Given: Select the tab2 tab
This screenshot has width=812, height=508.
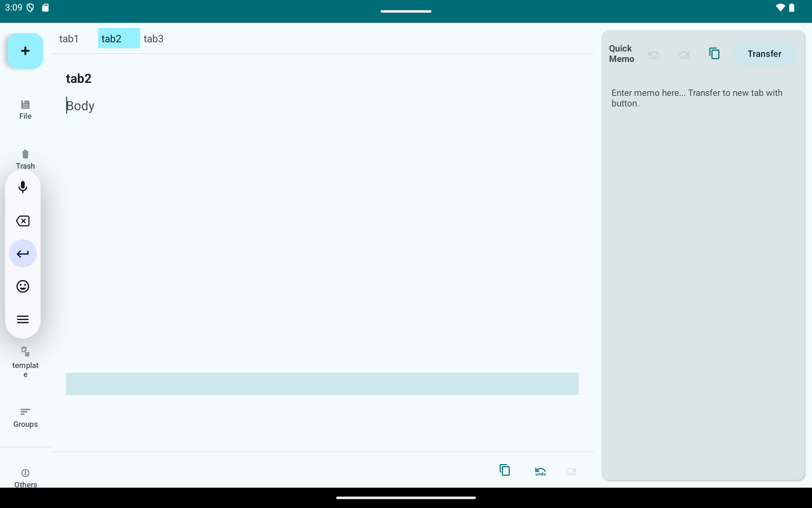Looking at the screenshot, I should click(x=119, y=38).
